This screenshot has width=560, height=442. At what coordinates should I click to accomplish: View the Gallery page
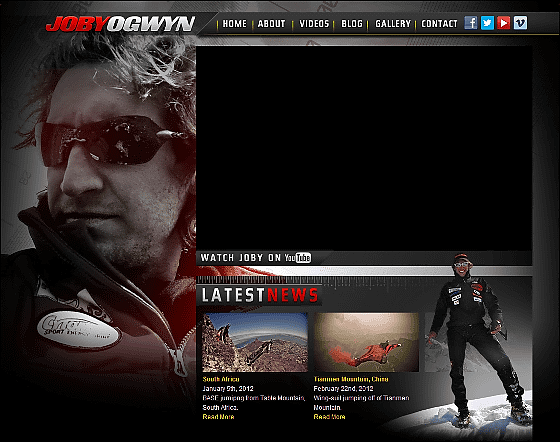(x=393, y=24)
